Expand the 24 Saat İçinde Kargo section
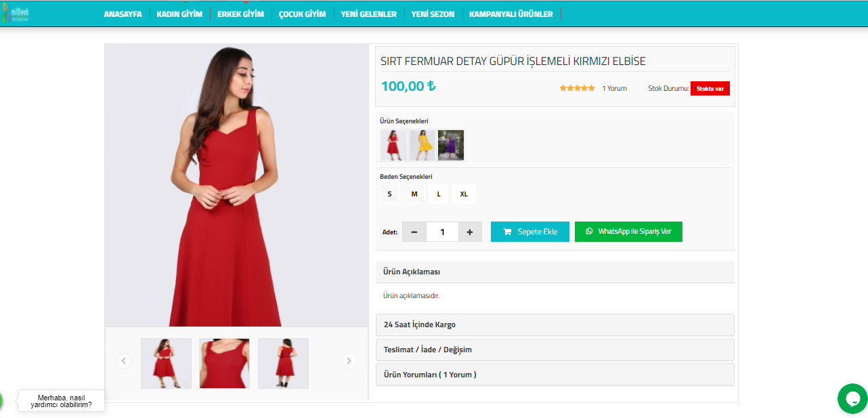The width and height of the screenshot is (868, 418). pos(555,325)
